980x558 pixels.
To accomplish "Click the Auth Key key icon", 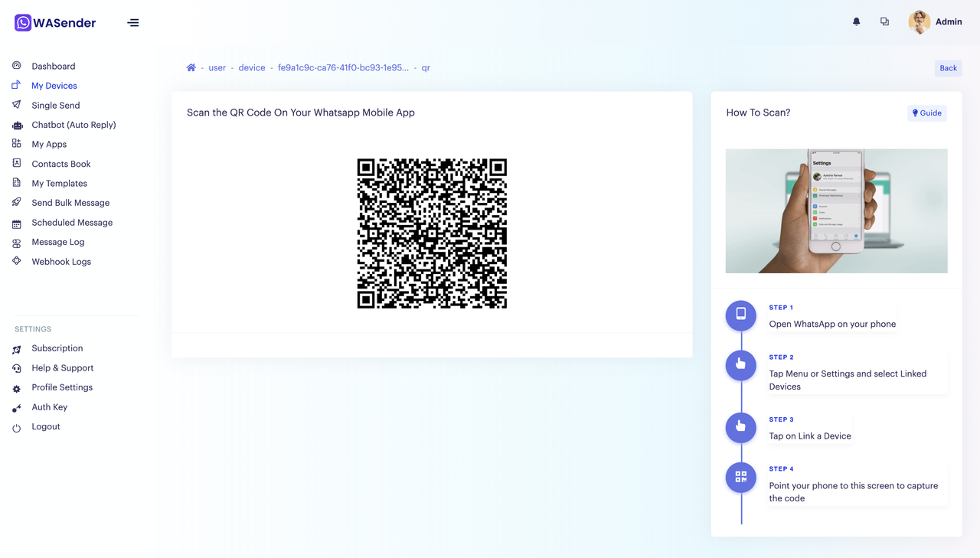I will pyautogui.click(x=17, y=408).
